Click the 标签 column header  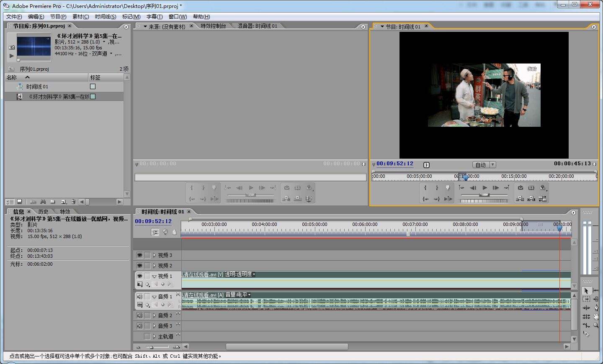(x=106, y=77)
